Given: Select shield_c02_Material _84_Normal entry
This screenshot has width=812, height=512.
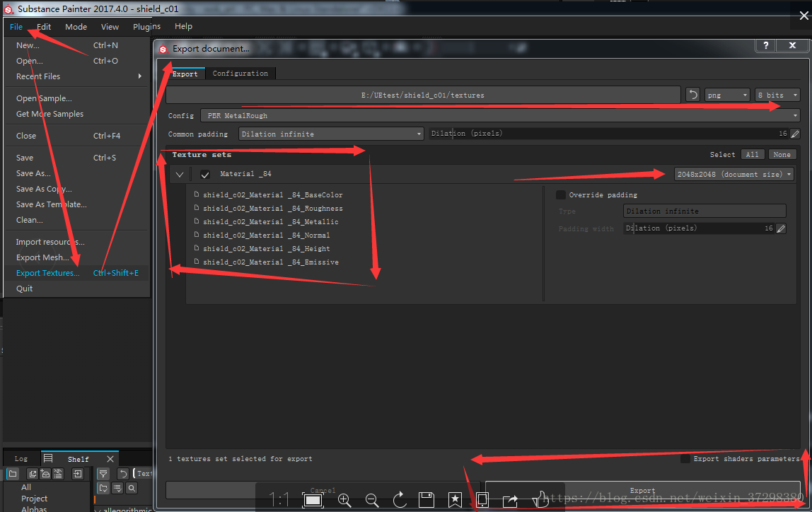Looking at the screenshot, I should (266, 235).
